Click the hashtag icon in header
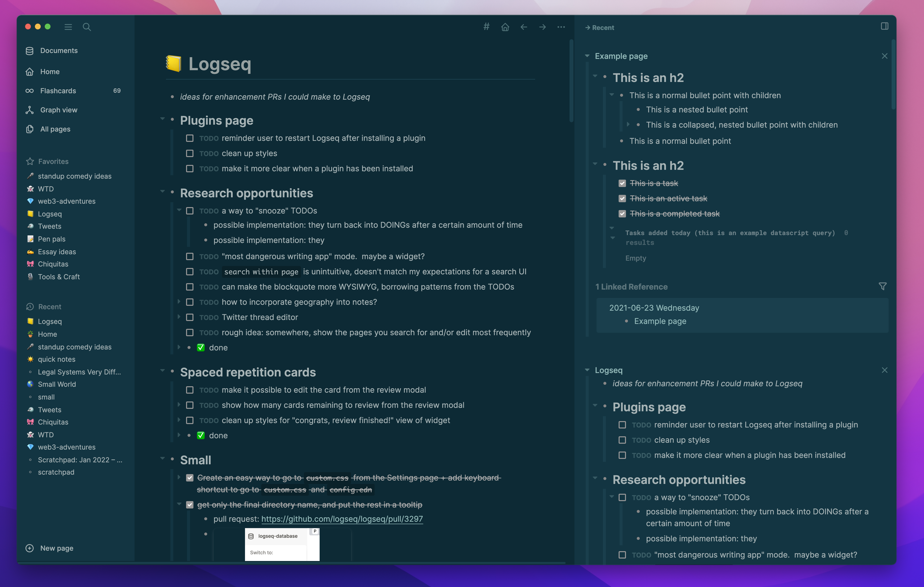Screen dimensions: 924x587 [x=486, y=27]
